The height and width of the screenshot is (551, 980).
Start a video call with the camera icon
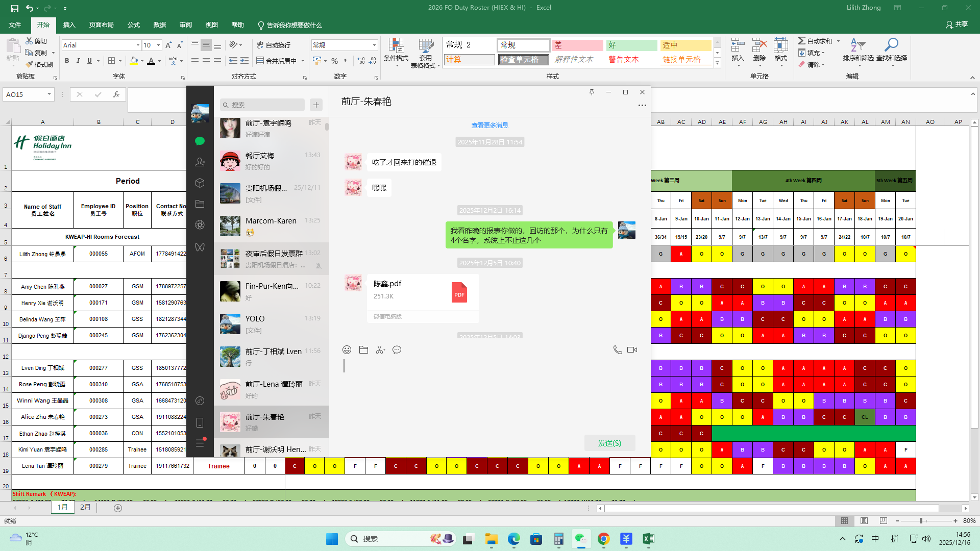pyautogui.click(x=632, y=350)
